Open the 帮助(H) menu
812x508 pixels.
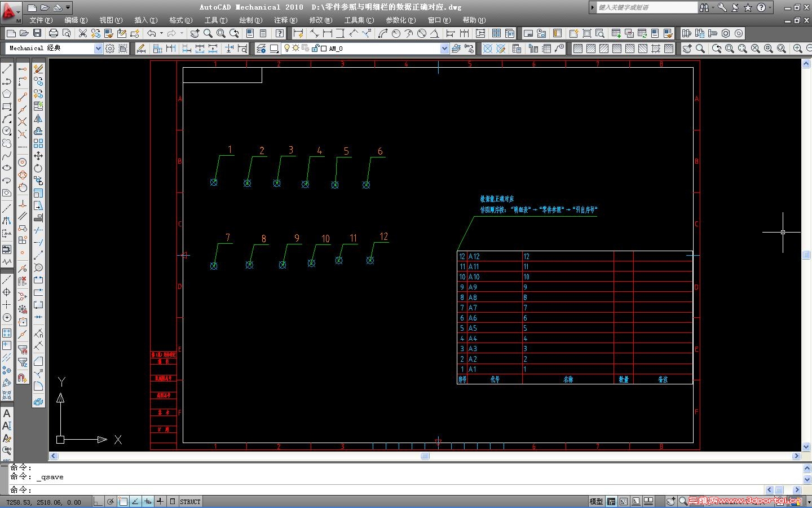(x=474, y=20)
